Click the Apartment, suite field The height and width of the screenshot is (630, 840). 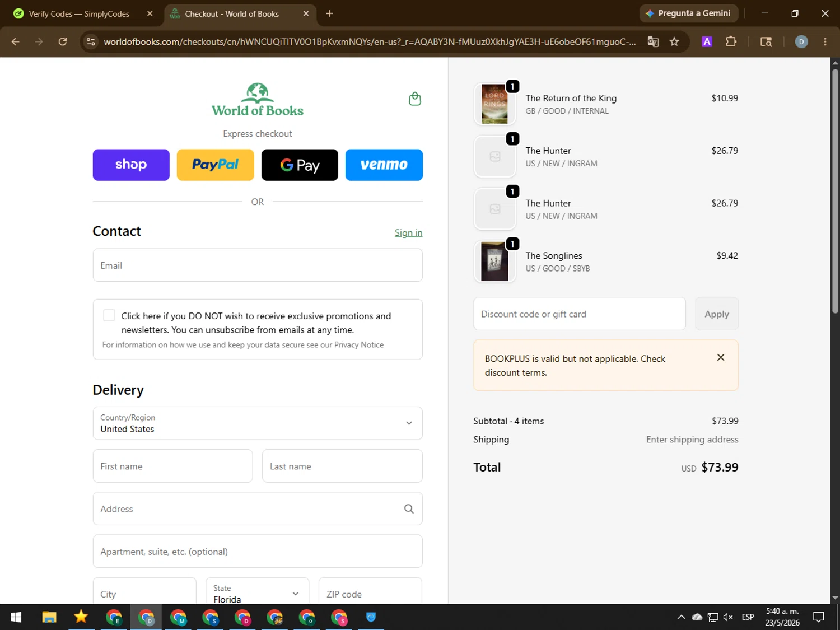click(258, 551)
